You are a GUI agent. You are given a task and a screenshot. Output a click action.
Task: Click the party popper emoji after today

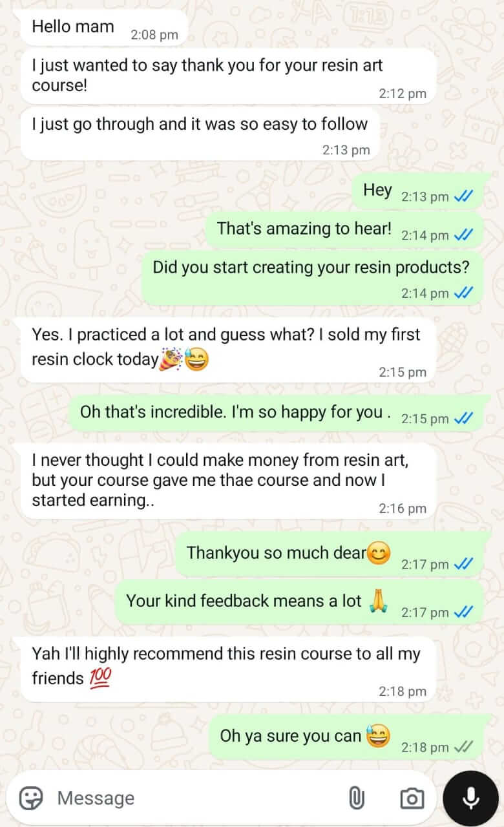[x=171, y=359]
